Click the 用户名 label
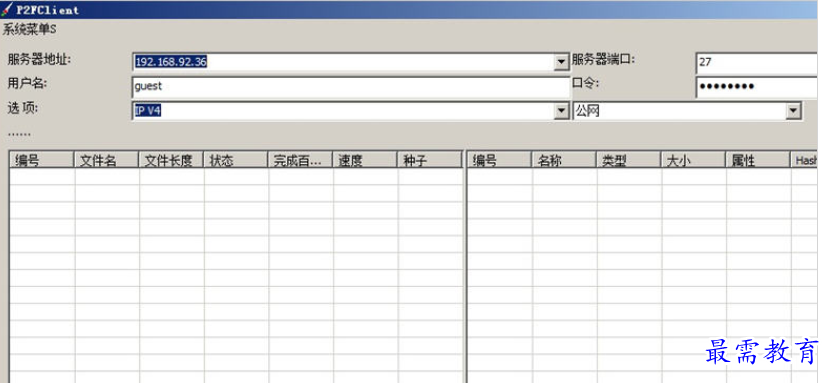 click(x=27, y=84)
